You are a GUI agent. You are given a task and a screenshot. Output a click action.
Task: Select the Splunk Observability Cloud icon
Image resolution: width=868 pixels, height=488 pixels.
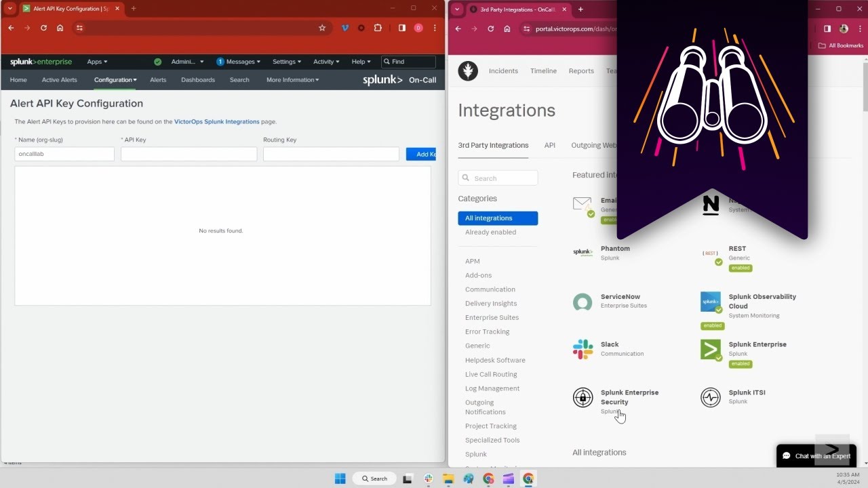[x=711, y=302]
